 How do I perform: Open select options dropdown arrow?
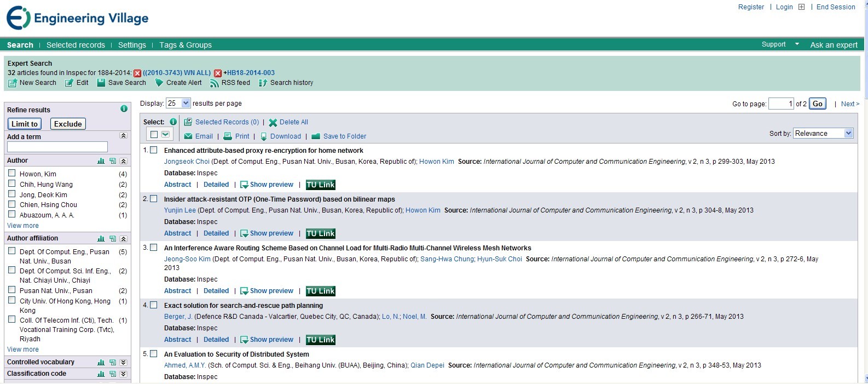point(165,134)
